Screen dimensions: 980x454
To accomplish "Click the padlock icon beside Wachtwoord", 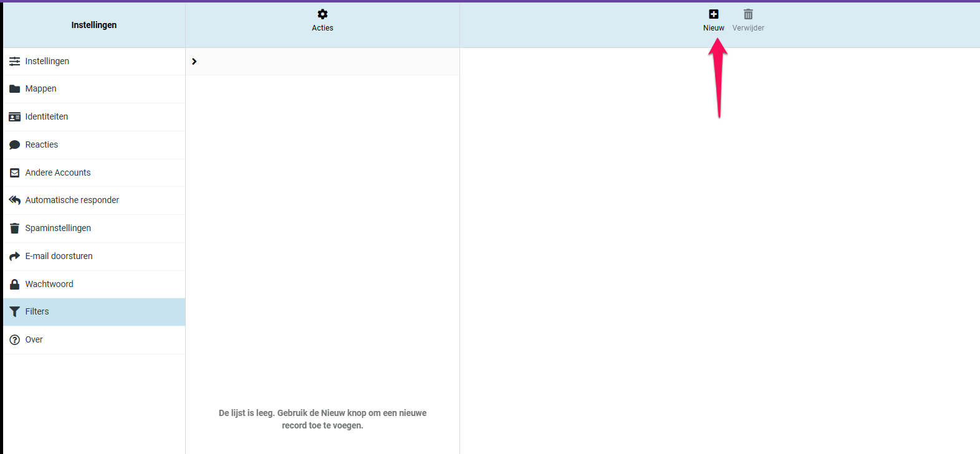I will pos(14,284).
